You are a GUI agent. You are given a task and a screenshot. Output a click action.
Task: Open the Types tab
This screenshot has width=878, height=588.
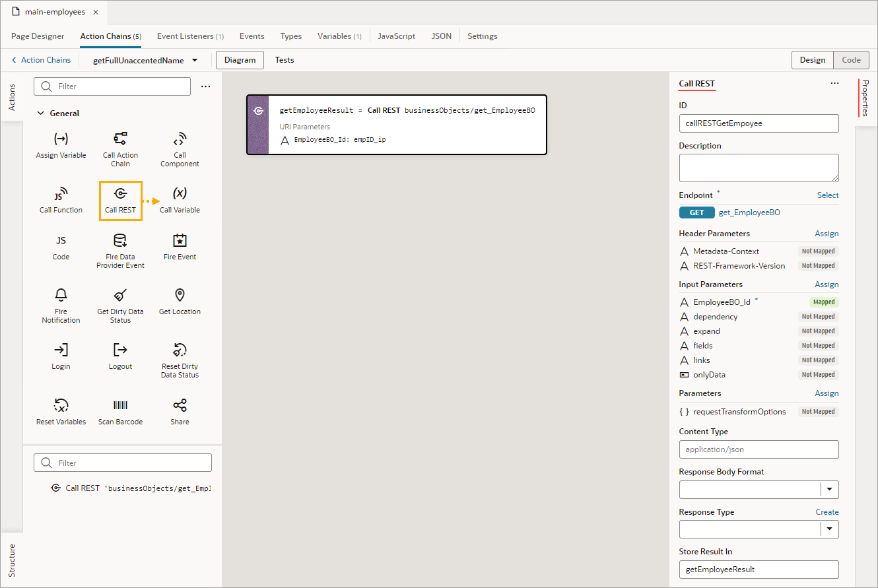pos(291,36)
